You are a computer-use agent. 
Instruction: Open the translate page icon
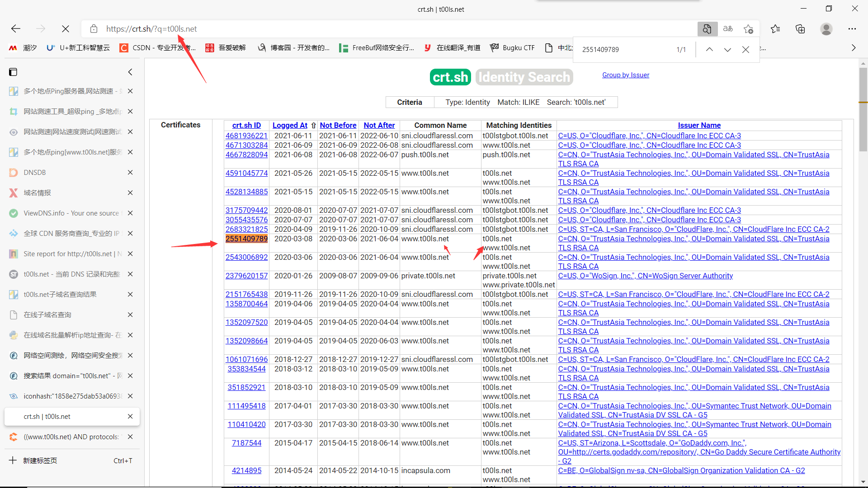click(x=728, y=29)
